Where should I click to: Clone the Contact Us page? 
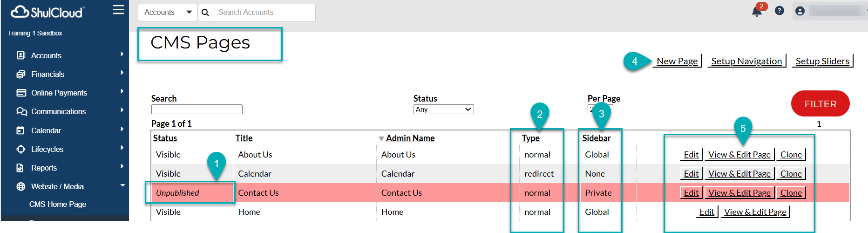(x=791, y=193)
